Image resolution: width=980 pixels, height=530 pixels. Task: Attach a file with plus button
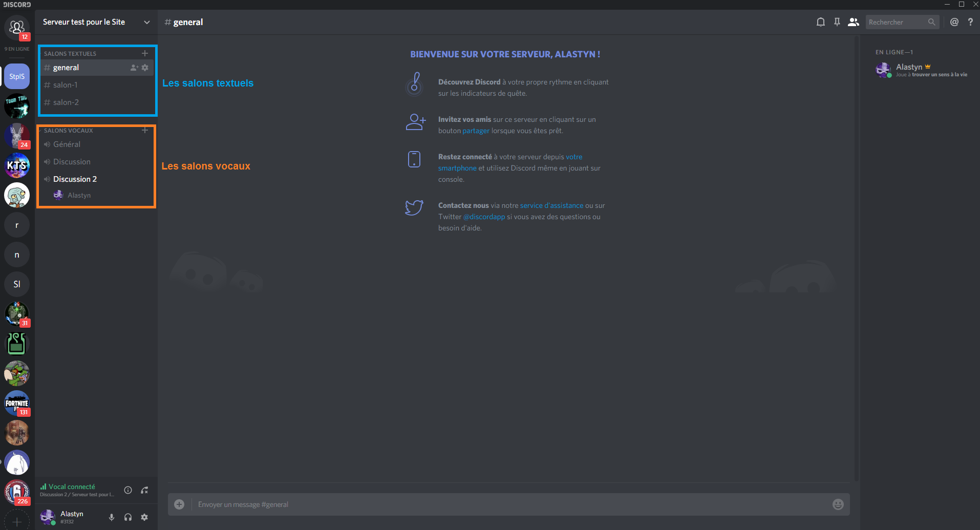tap(179, 504)
